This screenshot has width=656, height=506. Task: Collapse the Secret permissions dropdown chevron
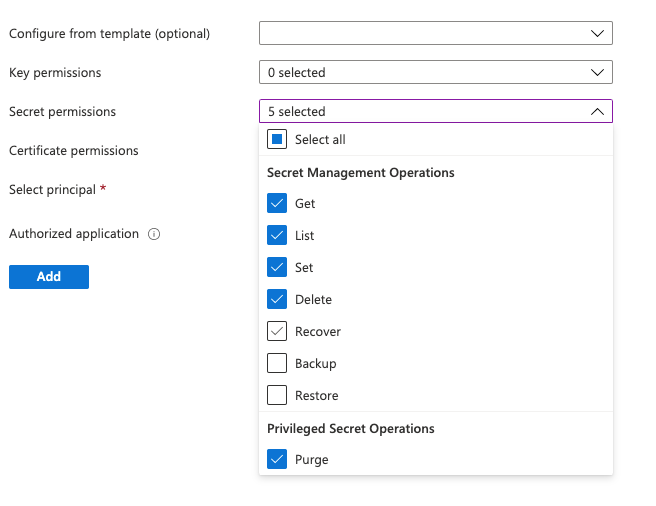pos(597,112)
